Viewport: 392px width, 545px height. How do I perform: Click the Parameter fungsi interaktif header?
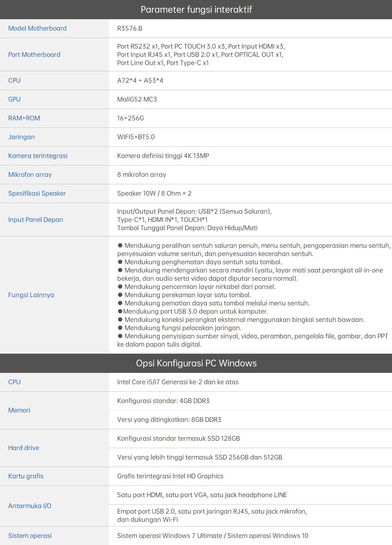(196, 9)
